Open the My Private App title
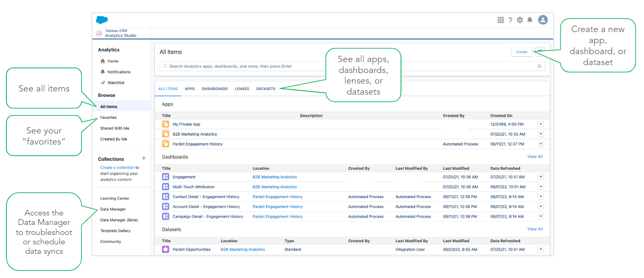This screenshot has height=278, width=644. [x=186, y=125]
